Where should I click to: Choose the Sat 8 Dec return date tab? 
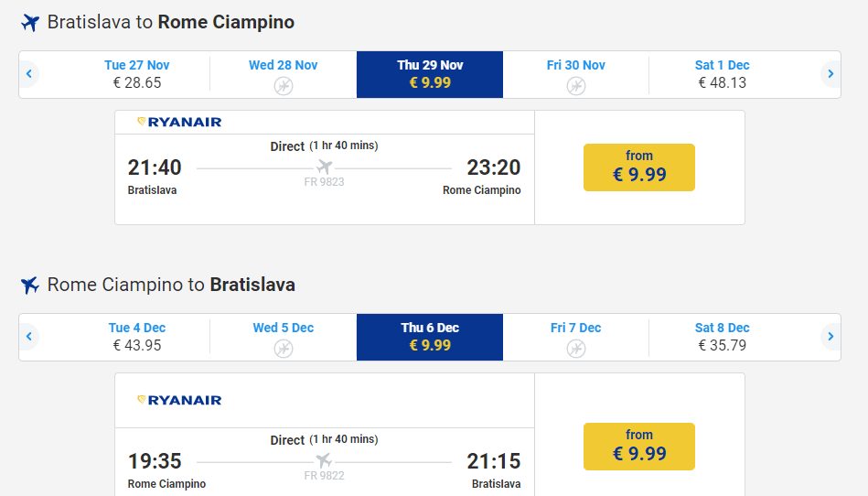tap(722, 337)
